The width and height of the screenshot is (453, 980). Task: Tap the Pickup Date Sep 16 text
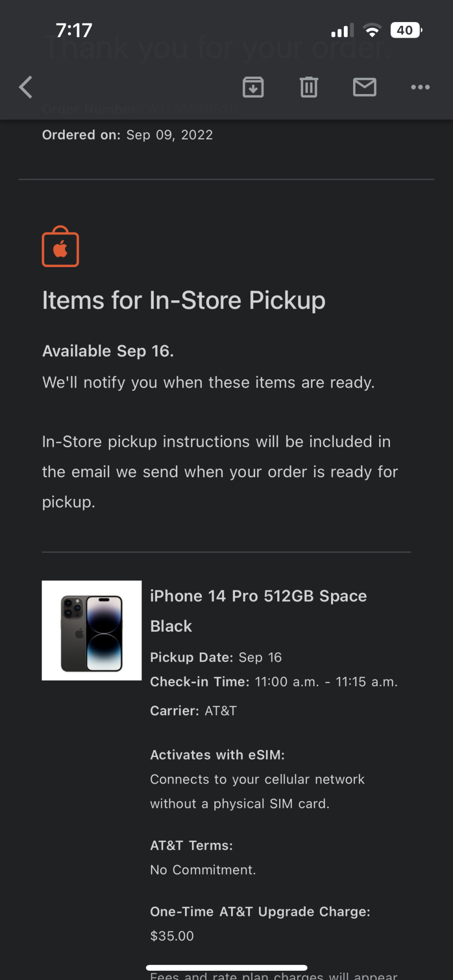tap(215, 657)
